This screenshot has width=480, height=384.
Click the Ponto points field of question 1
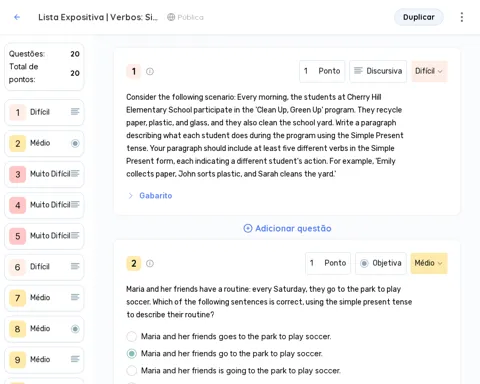tap(322, 71)
